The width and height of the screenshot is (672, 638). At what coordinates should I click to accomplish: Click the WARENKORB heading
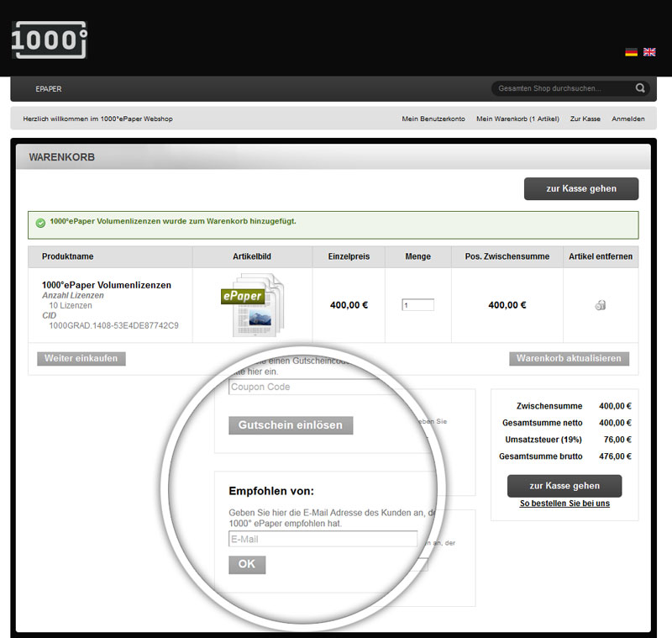click(61, 157)
